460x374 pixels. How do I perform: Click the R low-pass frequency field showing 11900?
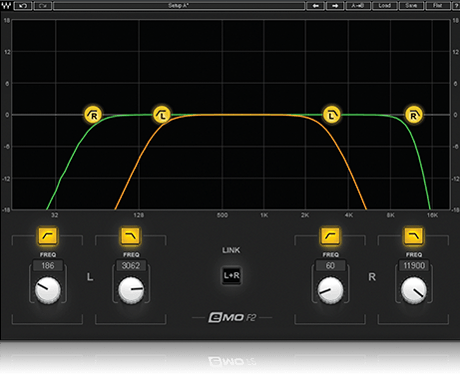[x=414, y=266]
